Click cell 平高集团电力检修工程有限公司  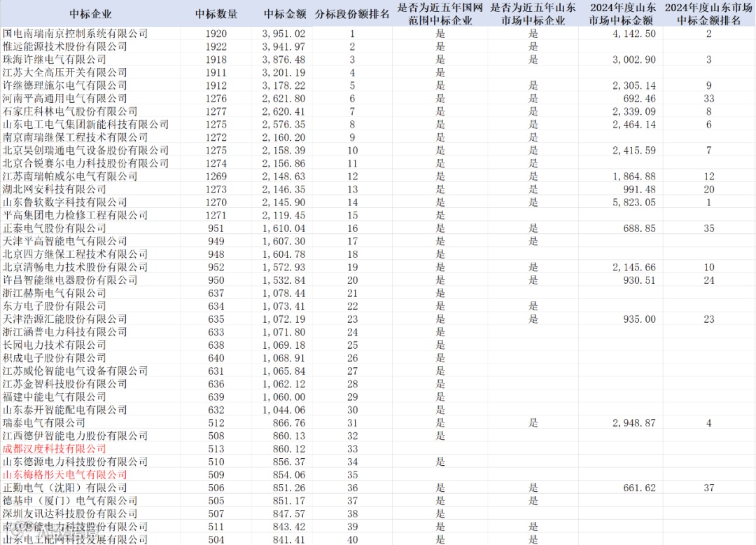tap(75, 215)
